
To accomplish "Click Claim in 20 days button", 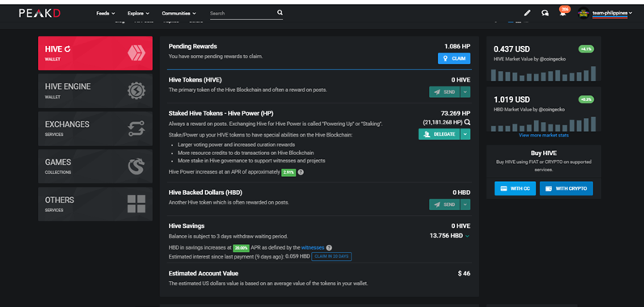I will click(x=331, y=257).
